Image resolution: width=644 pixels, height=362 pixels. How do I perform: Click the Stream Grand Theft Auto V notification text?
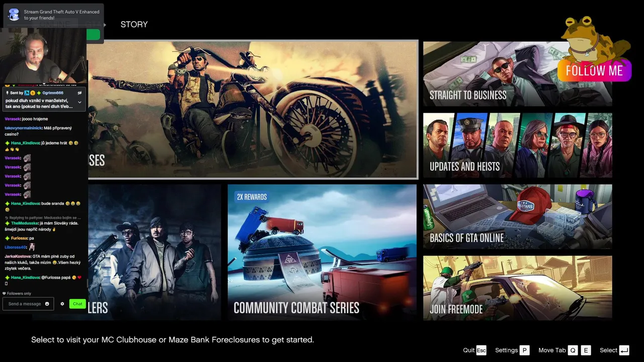click(61, 15)
